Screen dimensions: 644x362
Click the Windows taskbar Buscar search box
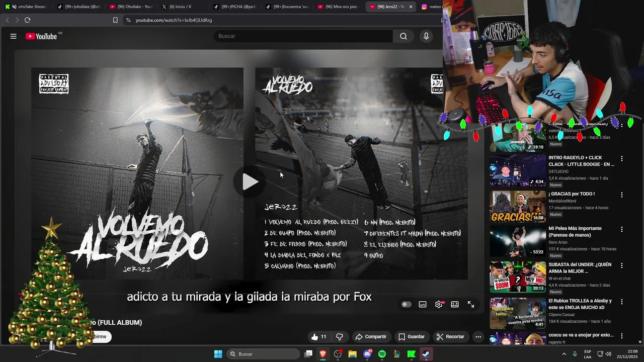click(264, 354)
